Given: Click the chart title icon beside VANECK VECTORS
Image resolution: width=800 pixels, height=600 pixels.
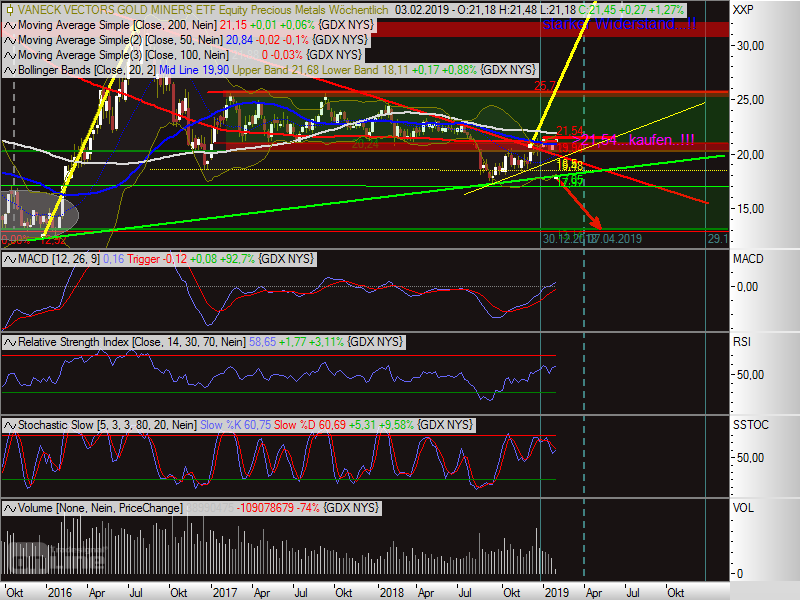Looking at the screenshot, I should click(9, 10).
